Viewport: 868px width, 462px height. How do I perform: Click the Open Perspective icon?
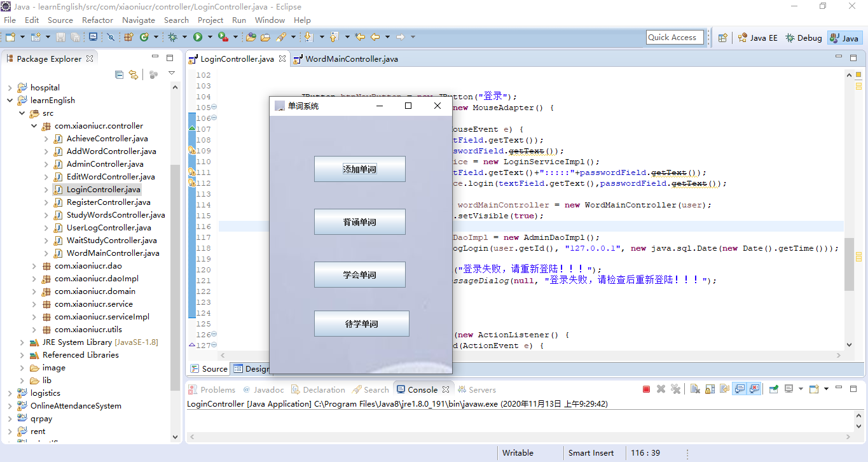tap(722, 38)
